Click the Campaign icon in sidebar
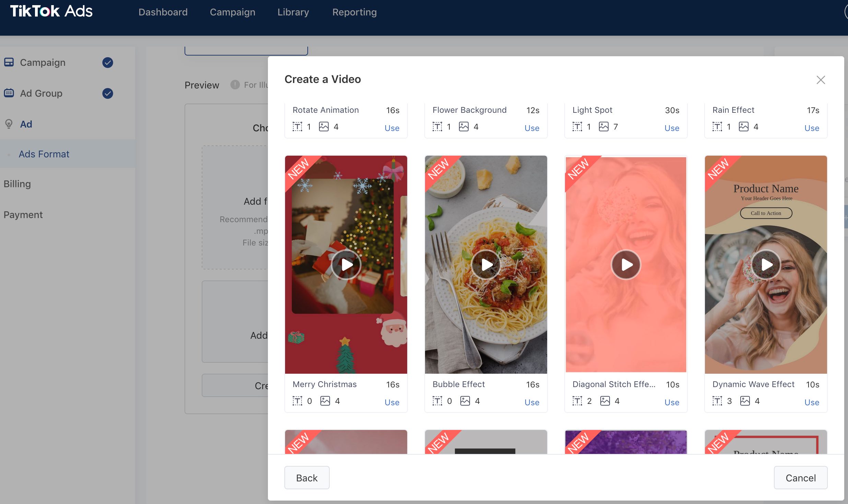This screenshot has height=504, width=848. 9,62
